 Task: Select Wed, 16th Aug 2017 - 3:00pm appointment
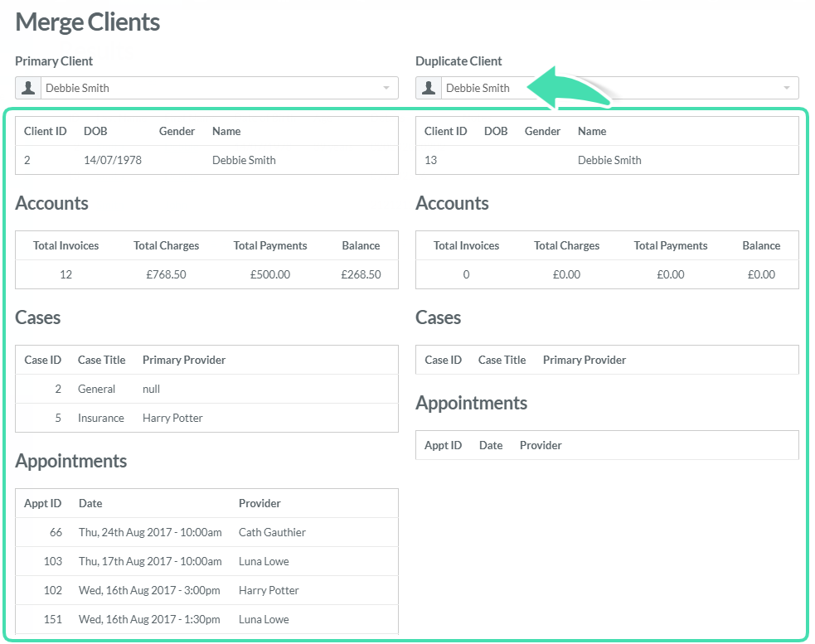(149, 590)
